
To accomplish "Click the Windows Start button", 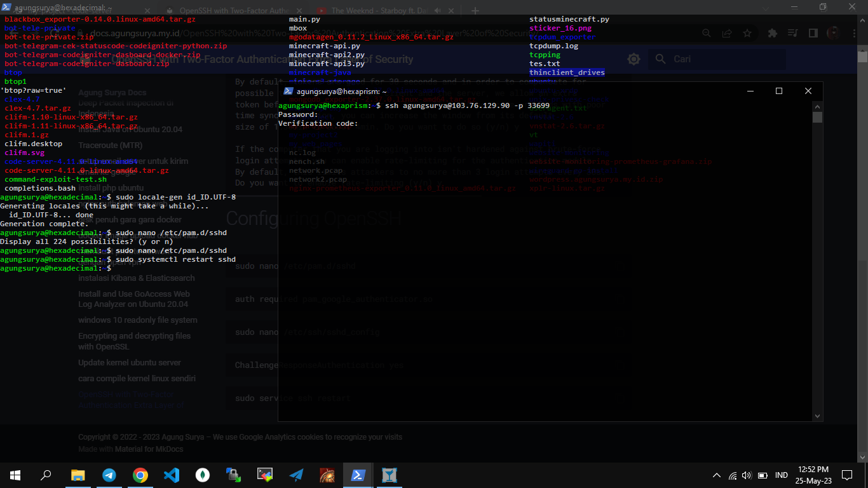I will [15, 475].
